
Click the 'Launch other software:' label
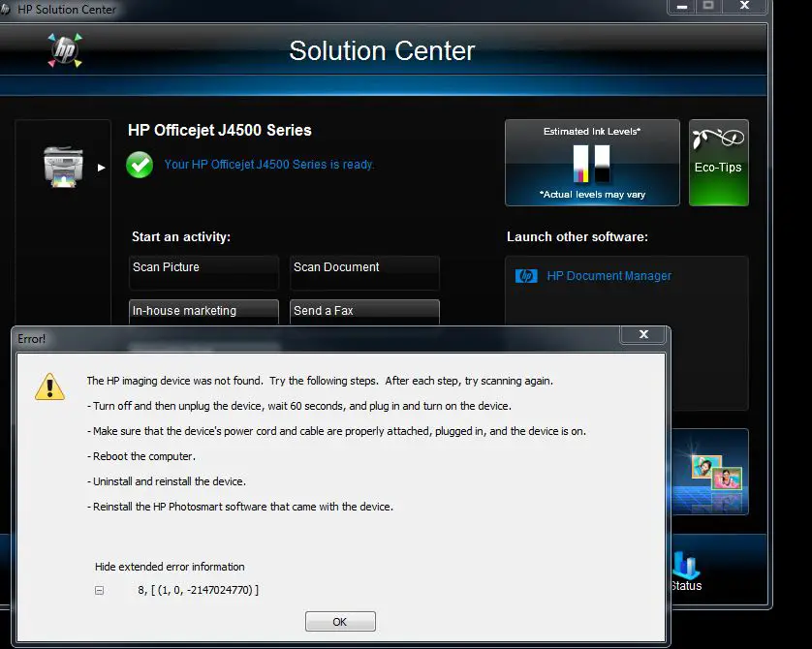pyautogui.click(x=578, y=237)
